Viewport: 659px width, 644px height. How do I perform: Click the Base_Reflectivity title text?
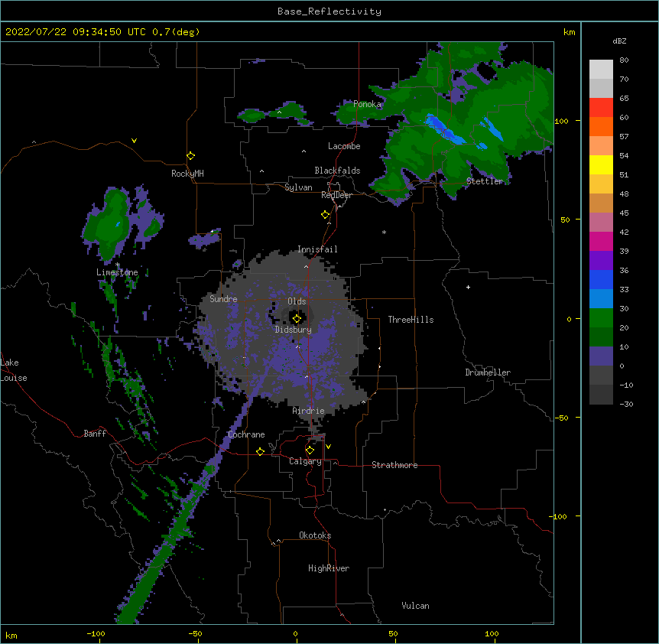(329, 11)
